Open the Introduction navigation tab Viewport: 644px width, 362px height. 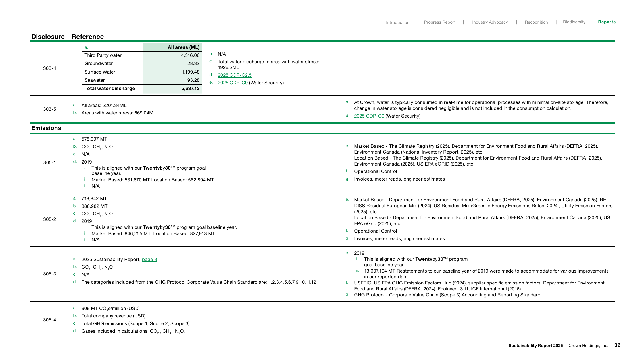[397, 22]
